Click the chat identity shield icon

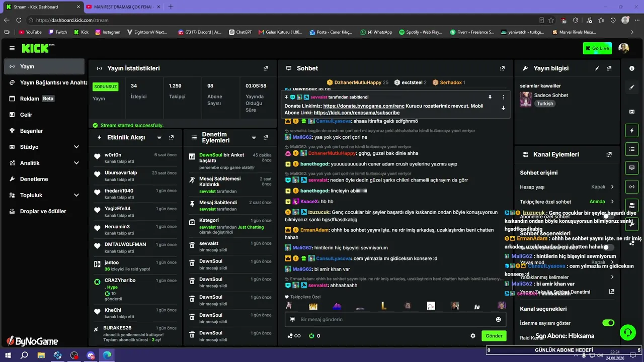tap(292, 319)
